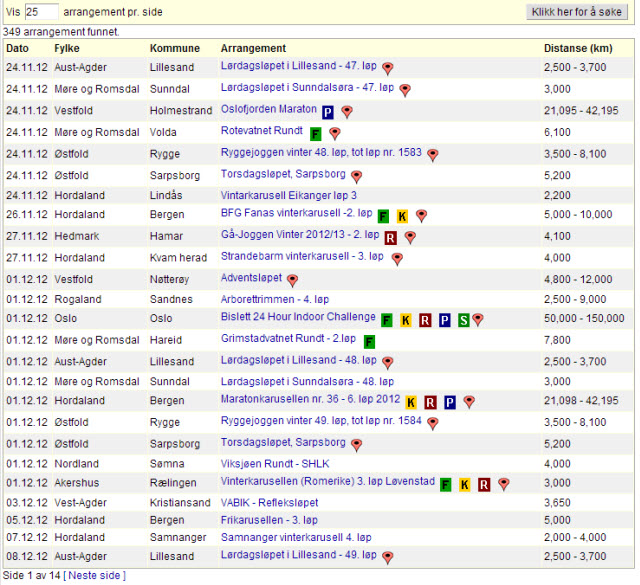Click map pin for Gå-Joggen Vinter 2012/13

[410, 238]
